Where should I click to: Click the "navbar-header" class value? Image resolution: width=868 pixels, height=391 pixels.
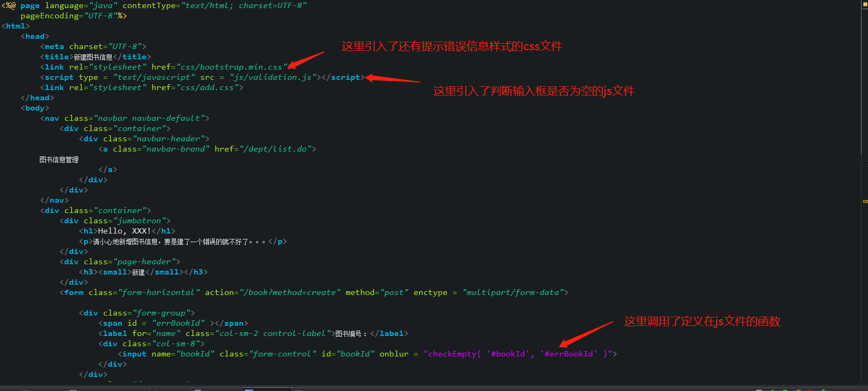(169, 139)
